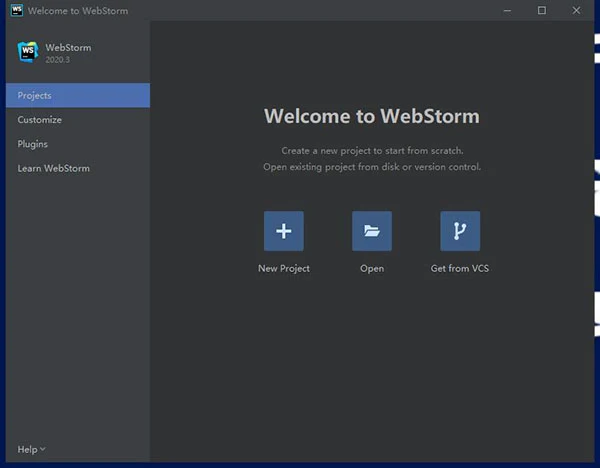Click the New Project plus icon
600x468 pixels.
pos(283,231)
